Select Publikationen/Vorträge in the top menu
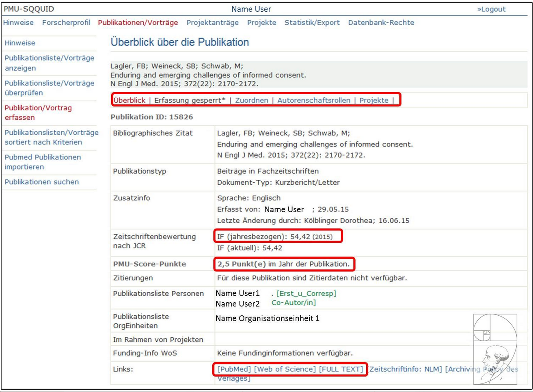The width and height of the screenshot is (533, 392). click(x=138, y=23)
